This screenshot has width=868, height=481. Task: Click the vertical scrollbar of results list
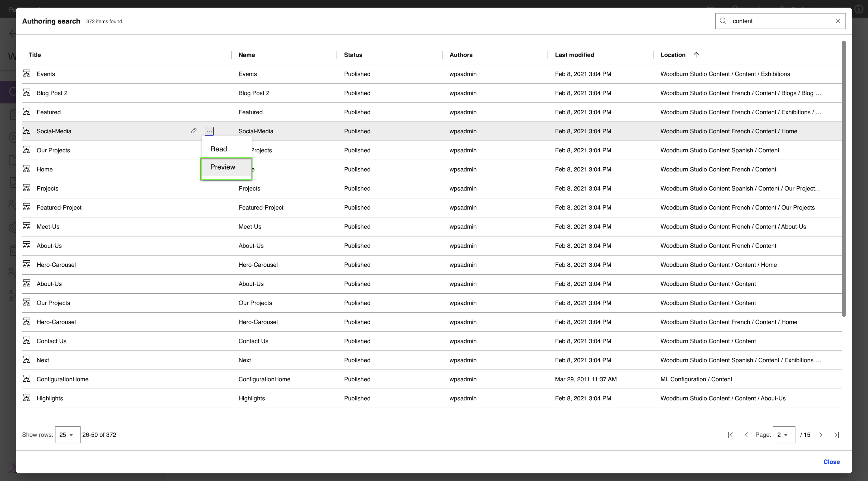click(x=844, y=178)
